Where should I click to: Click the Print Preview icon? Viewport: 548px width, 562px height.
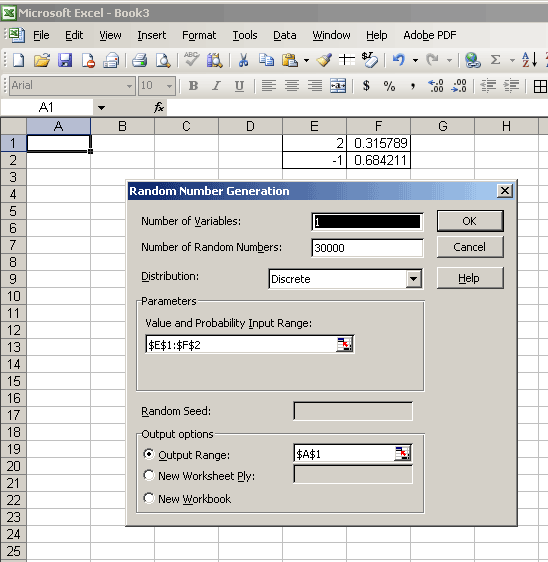click(x=163, y=60)
